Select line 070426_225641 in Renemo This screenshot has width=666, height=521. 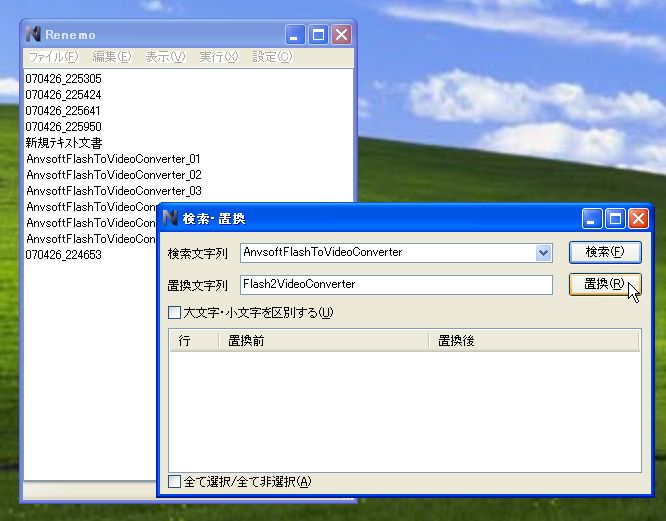[x=63, y=111]
